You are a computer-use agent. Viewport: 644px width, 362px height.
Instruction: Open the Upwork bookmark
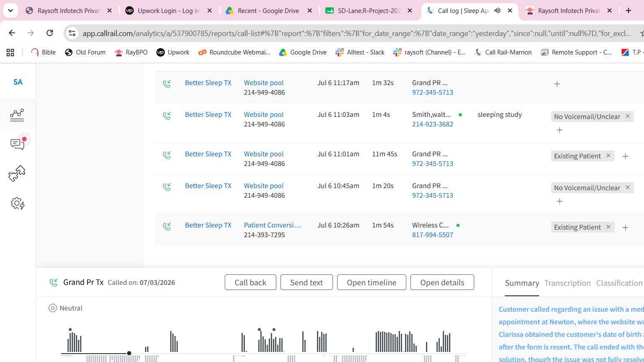[x=173, y=52]
